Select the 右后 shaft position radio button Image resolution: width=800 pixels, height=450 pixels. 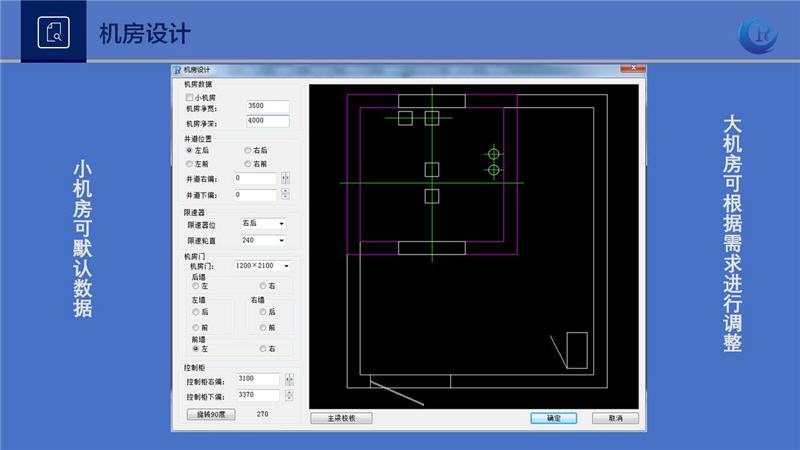click(248, 150)
